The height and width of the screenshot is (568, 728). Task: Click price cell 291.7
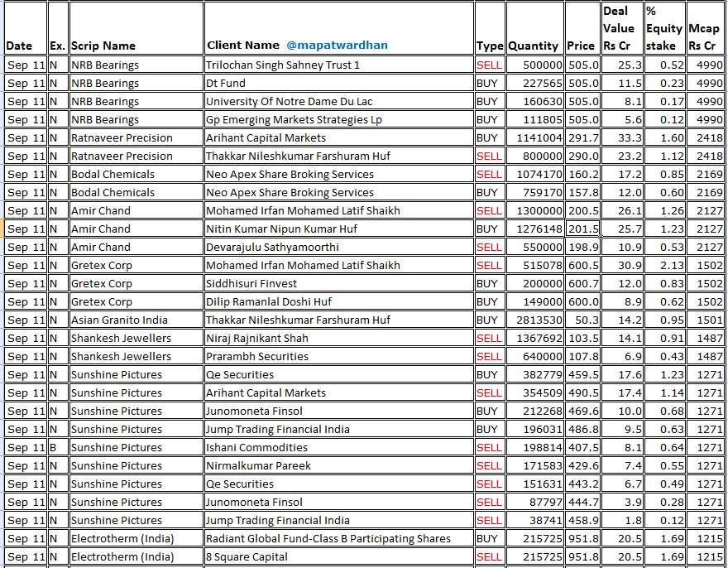(x=582, y=137)
